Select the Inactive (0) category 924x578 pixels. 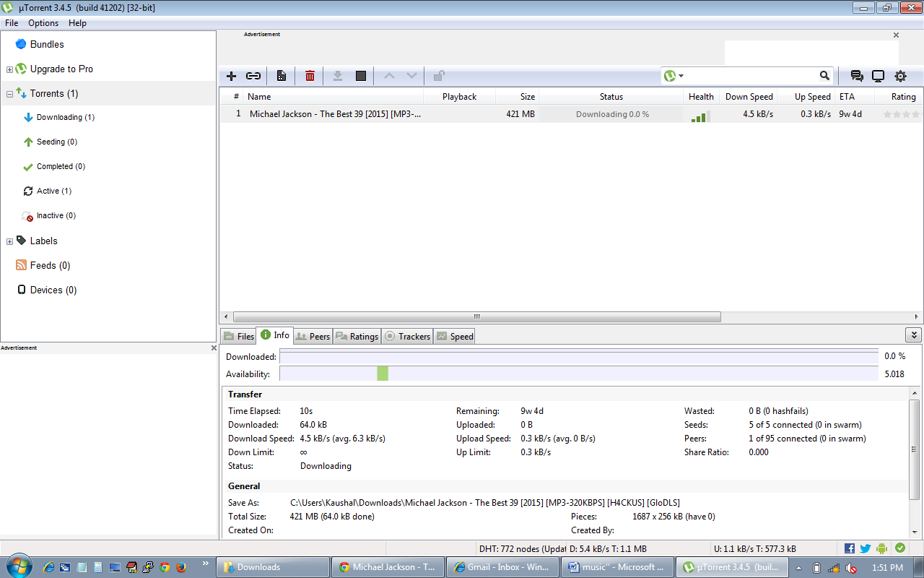[56, 215]
